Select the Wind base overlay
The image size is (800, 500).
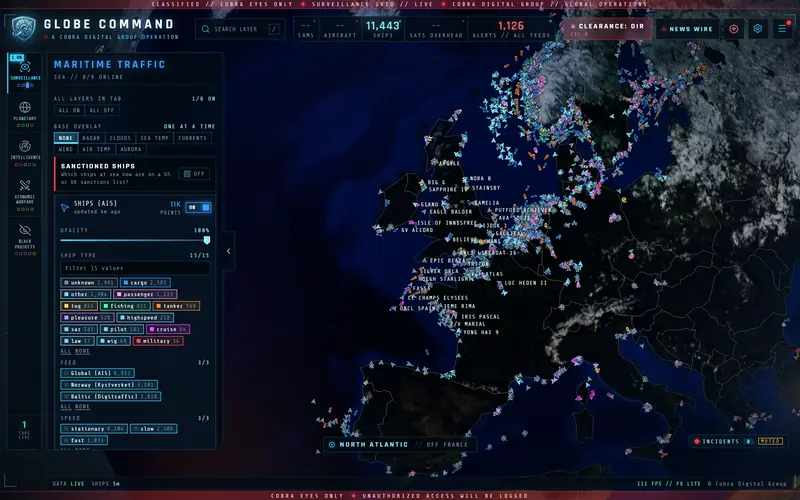[x=66, y=149]
